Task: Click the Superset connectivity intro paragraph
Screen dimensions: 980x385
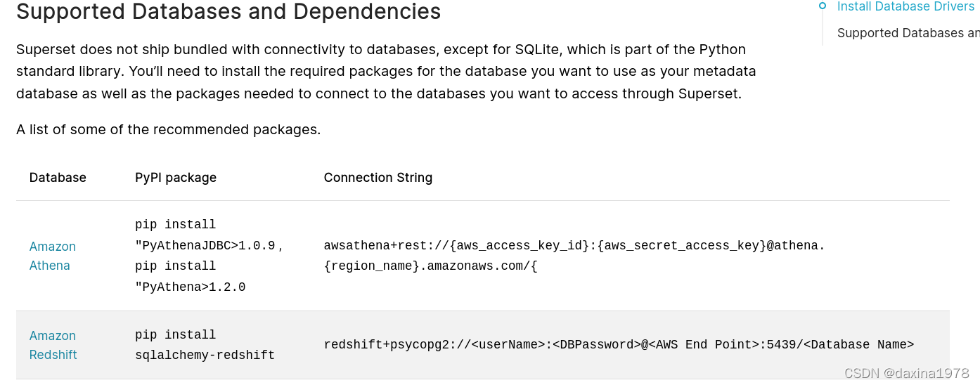Action: (386, 72)
